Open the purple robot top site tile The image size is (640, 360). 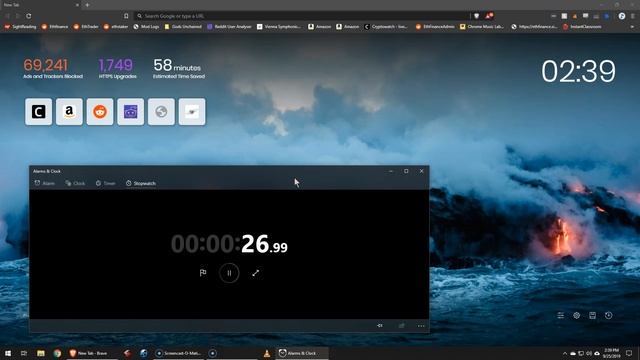point(131,111)
